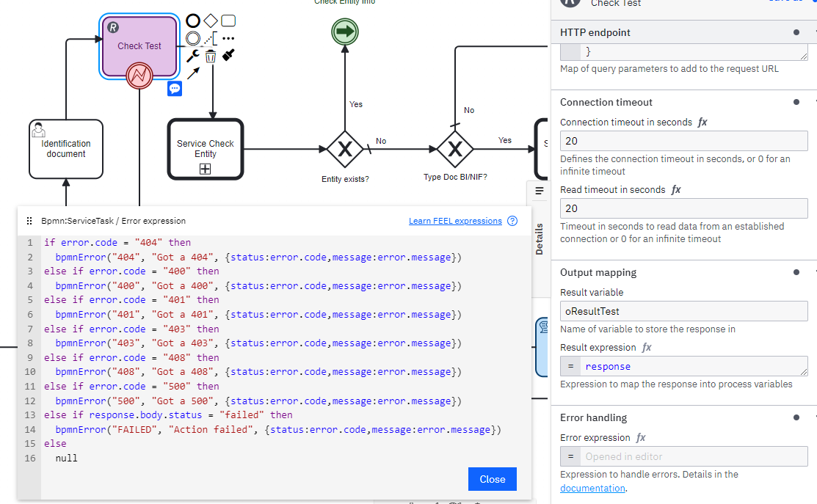The image size is (817, 504).
Task: Open the documentation link under Error expression
Action: point(592,489)
